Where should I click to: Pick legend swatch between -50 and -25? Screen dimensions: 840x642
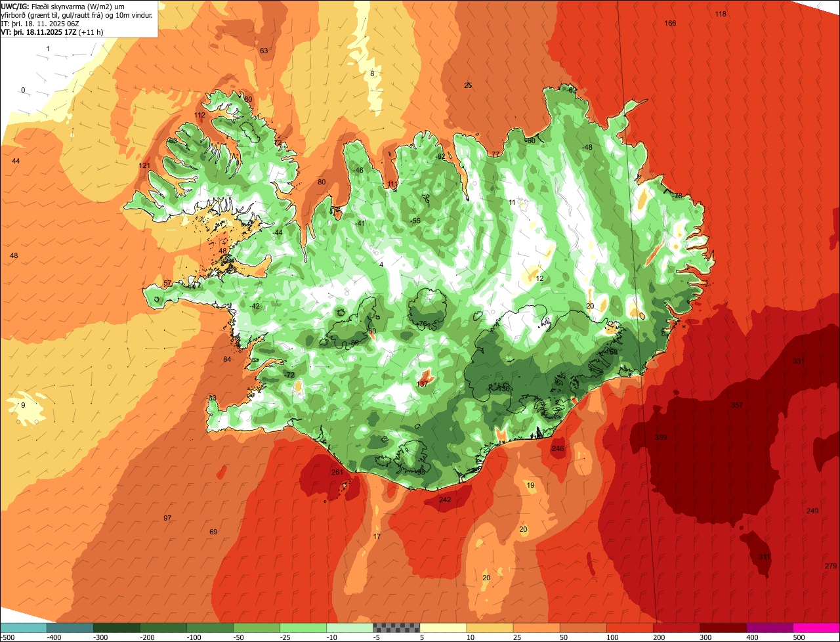[256, 628]
